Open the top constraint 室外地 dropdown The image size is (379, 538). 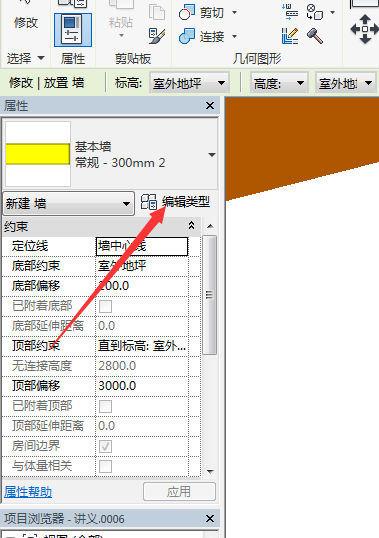(x=345, y=83)
